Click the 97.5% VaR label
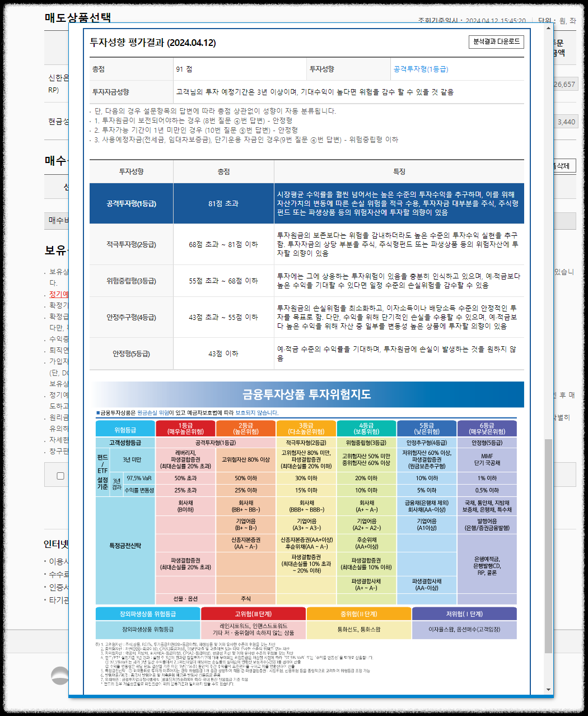588x716 pixels. [139, 478]
